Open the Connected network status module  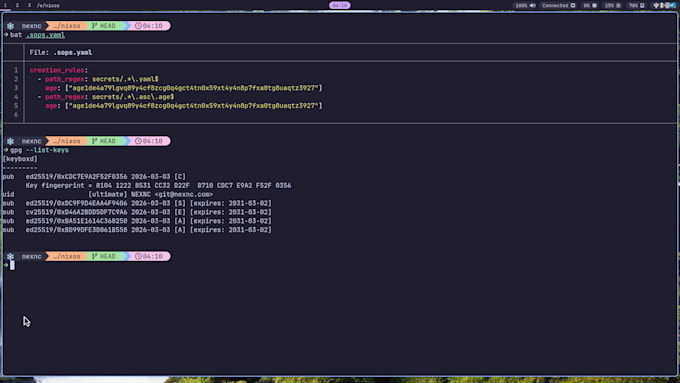559,6
